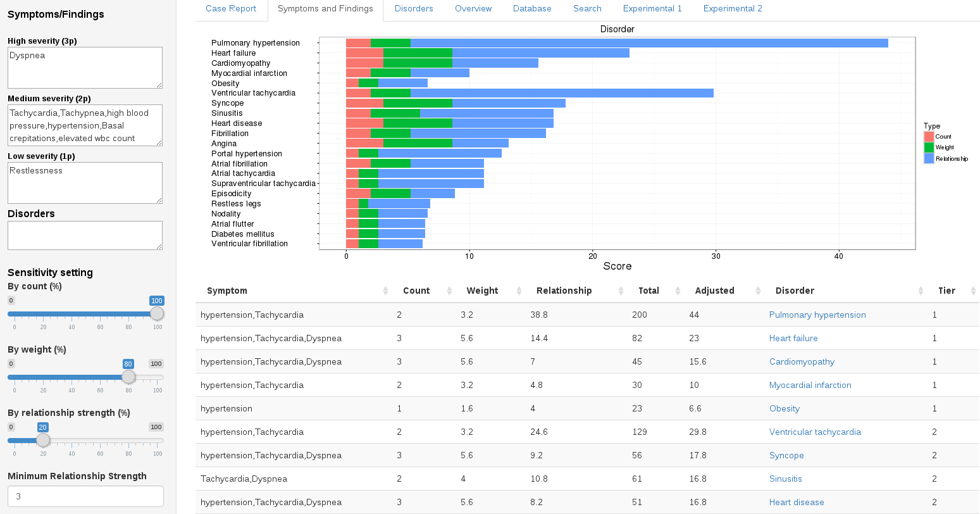Viewport: 980px width, 514px height.
Task: Open the Pulmonary hypertension disorder link
Action: [817, 315]
